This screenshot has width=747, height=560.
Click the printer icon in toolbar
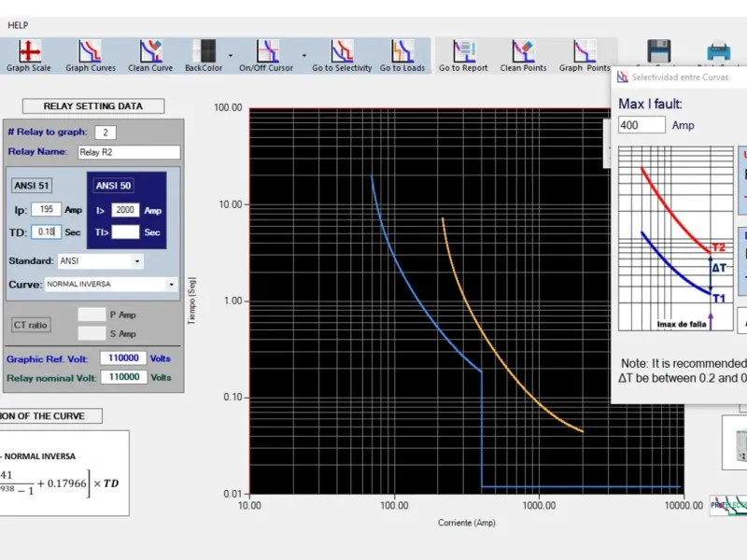[718, 51]
